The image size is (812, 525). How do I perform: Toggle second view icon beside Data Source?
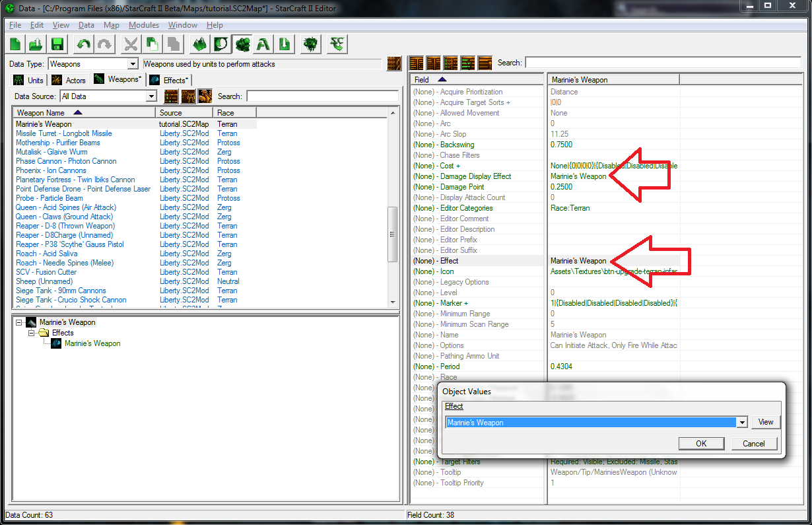point(188,96)
